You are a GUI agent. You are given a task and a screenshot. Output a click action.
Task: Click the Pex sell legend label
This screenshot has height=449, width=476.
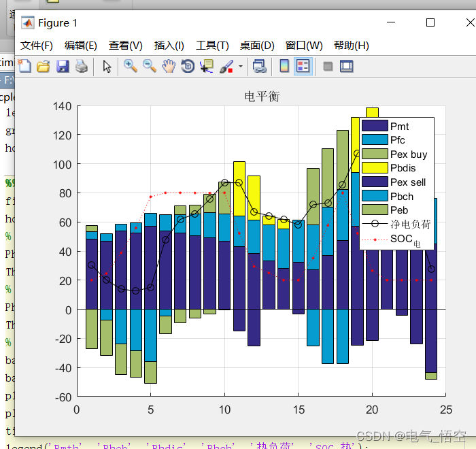408,182
